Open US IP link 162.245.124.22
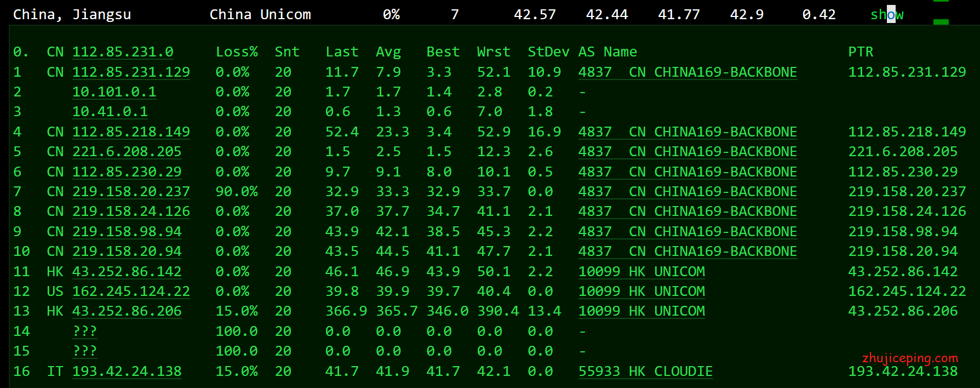Image resolution: width=980 pixels, height=388 pixels. (x=131, y=292)
